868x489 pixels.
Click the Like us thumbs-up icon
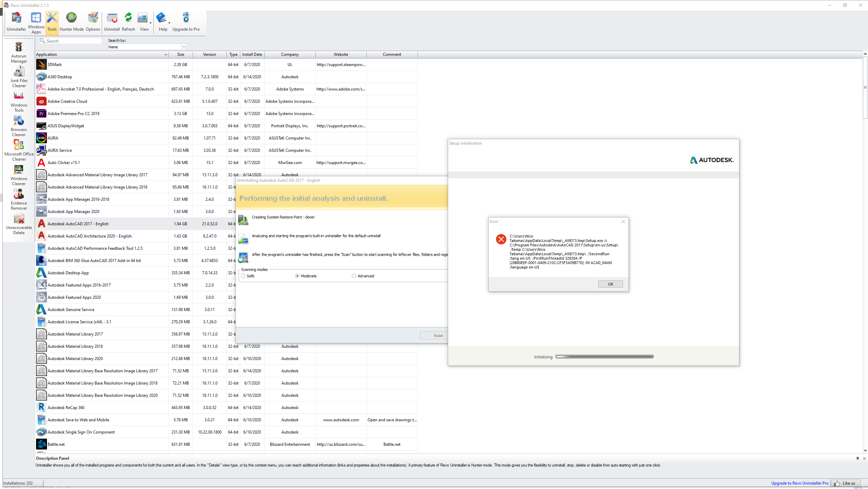point(837,483)
